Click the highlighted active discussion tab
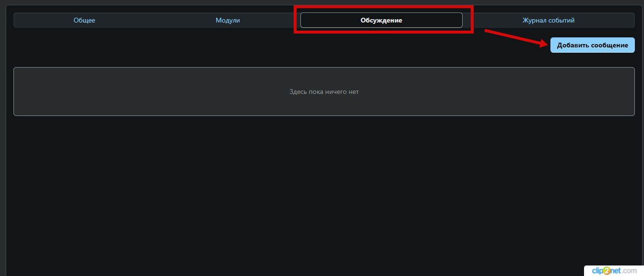 point(381,20)
